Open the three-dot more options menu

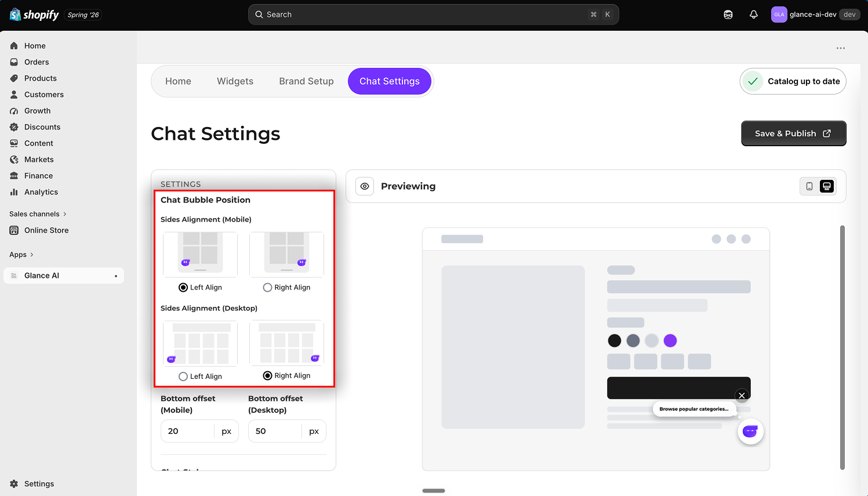[x=841, y=48]
